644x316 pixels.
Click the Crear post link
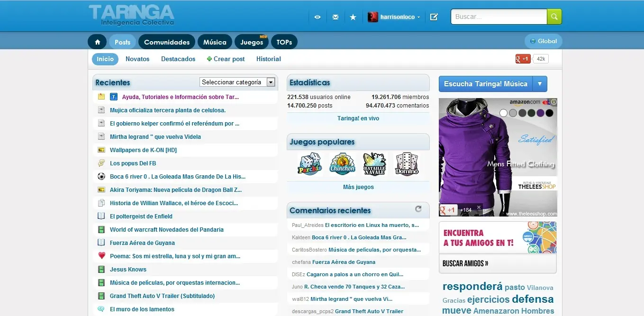[226, 59]
